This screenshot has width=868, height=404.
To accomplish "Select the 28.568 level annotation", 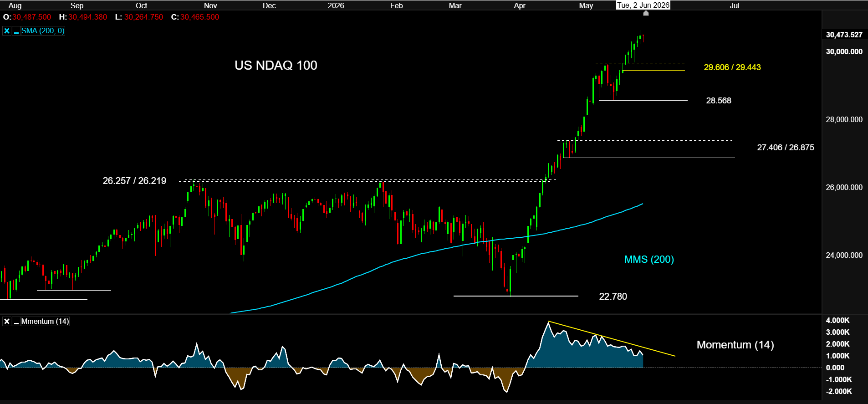I will (719, 101).
